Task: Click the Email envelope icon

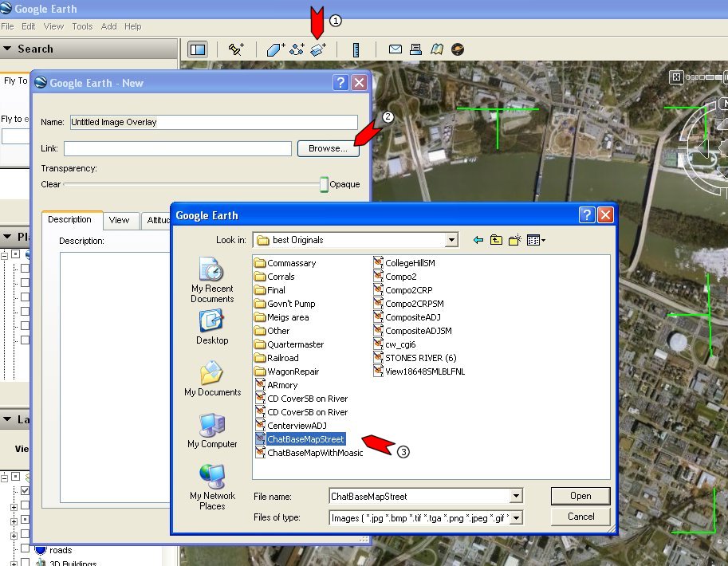Action: pyautogui.click(x=395, y=49)
